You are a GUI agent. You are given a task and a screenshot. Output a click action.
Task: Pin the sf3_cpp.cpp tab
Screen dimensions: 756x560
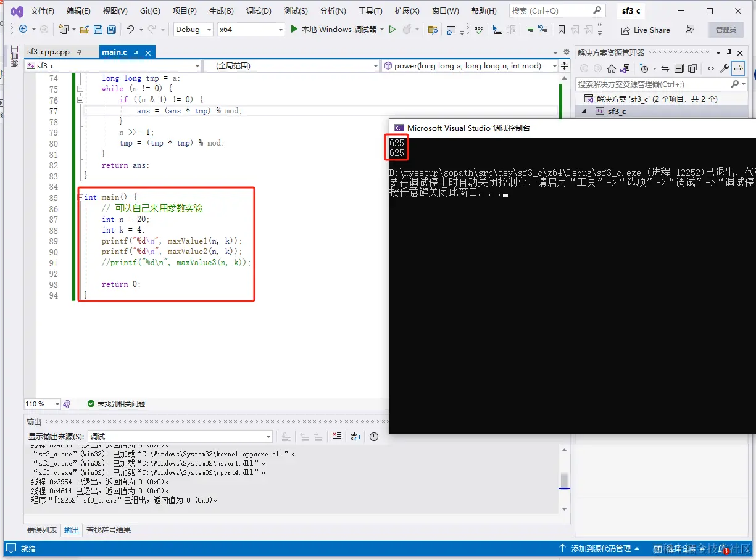coord(79,52)
